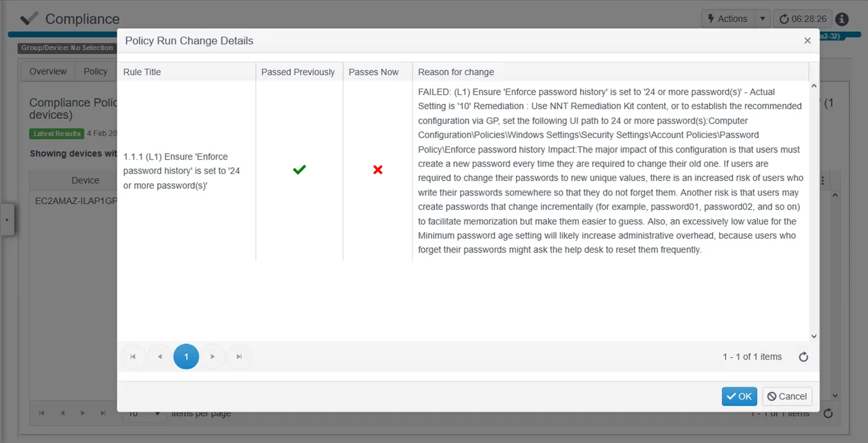Click the Group/Device: No Selection badge
This screenshot has width=868, height=443.
pyautogui.click(x=67, y=47)
